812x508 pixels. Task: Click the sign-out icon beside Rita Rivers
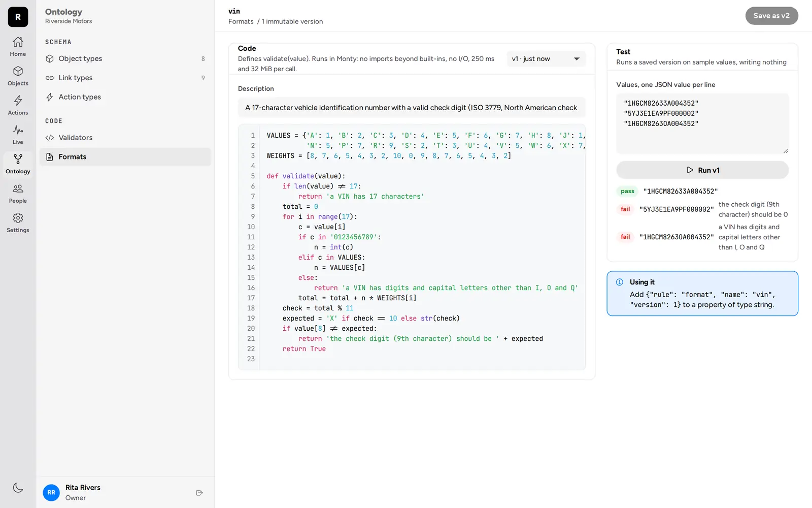(199, 493)
